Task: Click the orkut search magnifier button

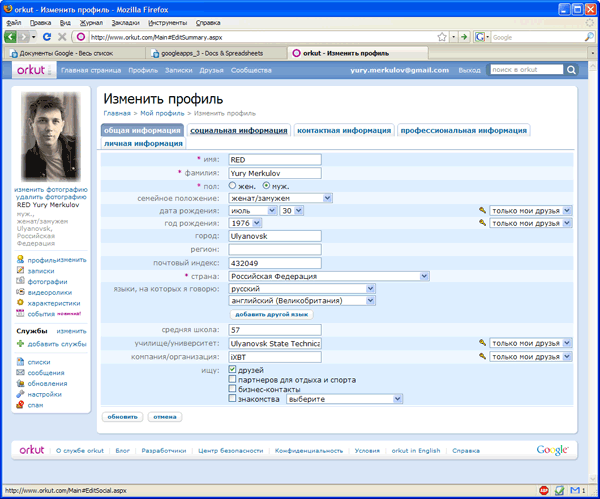Action: pyautogui.click(x=571, y=70)
